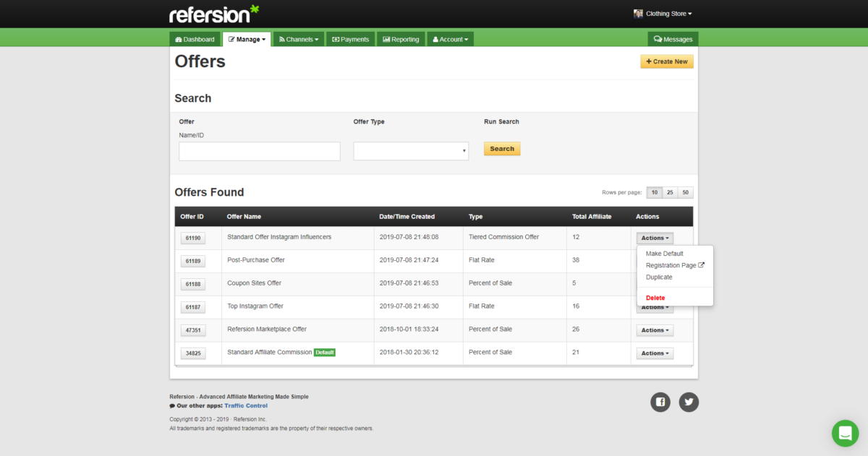Click the Create New button
This screenshot has width=868, height=456.
click(x=666, y=61)
